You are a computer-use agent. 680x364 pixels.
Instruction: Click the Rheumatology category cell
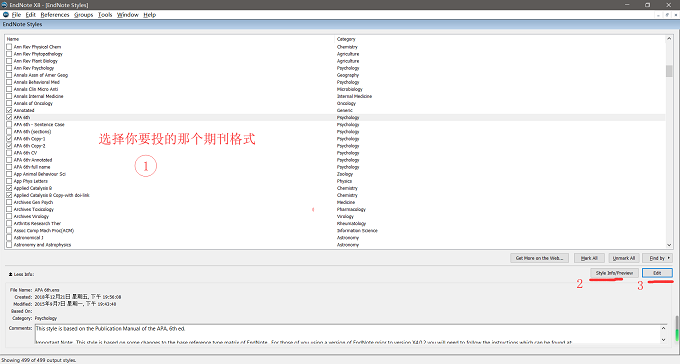(x=351, y=223)
